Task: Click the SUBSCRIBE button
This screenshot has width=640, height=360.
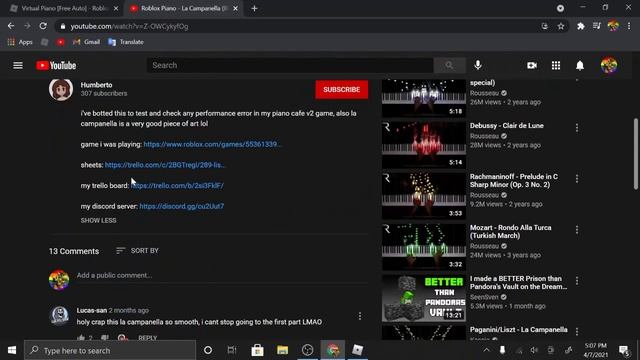Action: tap(342, 89)
